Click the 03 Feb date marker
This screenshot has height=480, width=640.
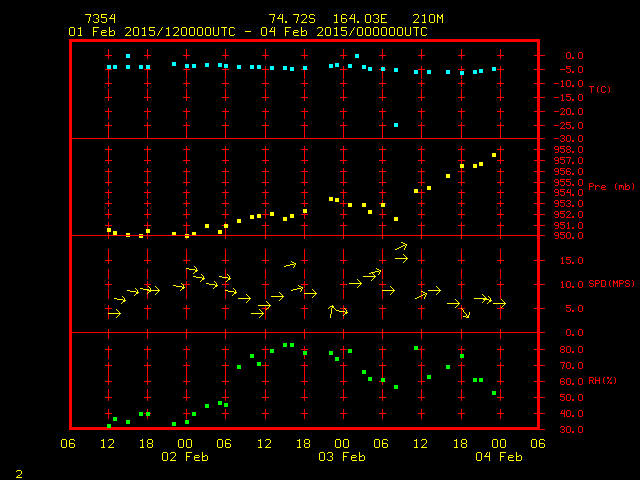(x=342, y=457)
